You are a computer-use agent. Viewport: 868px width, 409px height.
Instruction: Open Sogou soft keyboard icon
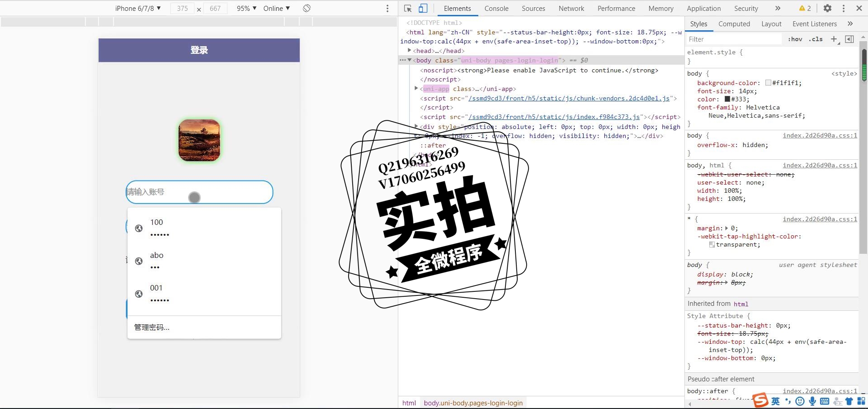(825, 401)
